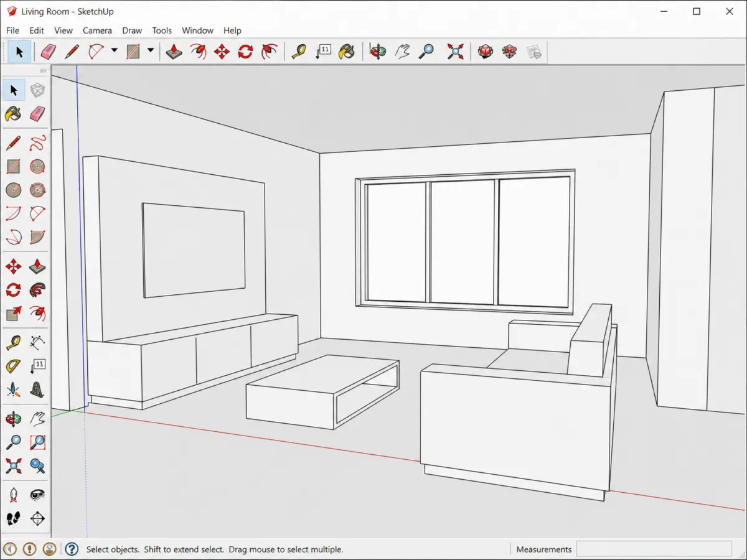The image size is (747, 560).
Task: Open the Extension Warehouse
Action: 509,52
